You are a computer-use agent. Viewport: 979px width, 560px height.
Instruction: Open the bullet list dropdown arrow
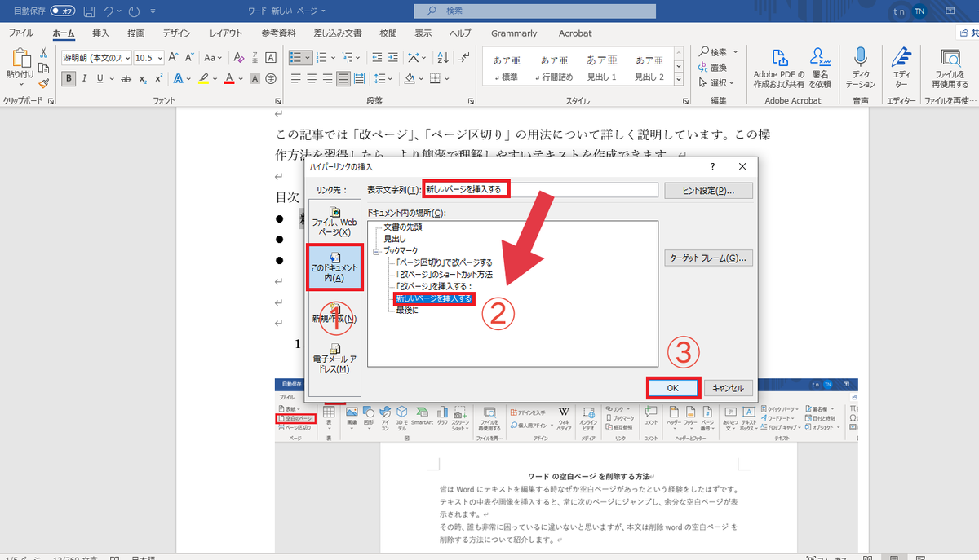point(308,58)
